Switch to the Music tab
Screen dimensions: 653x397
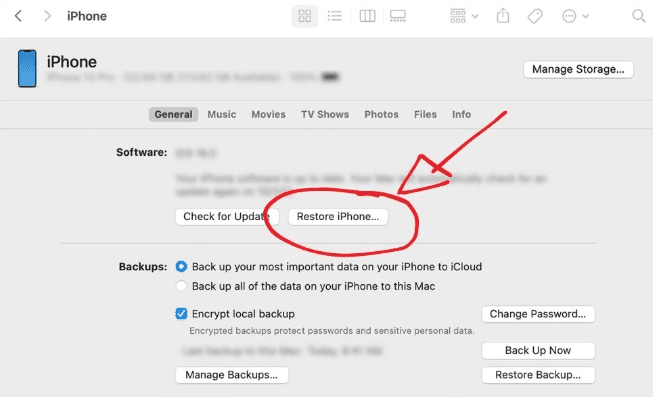point(222,114)
